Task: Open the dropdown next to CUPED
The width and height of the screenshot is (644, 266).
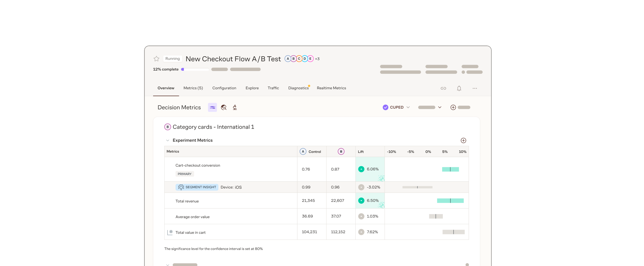Action: tap(439, 107)
